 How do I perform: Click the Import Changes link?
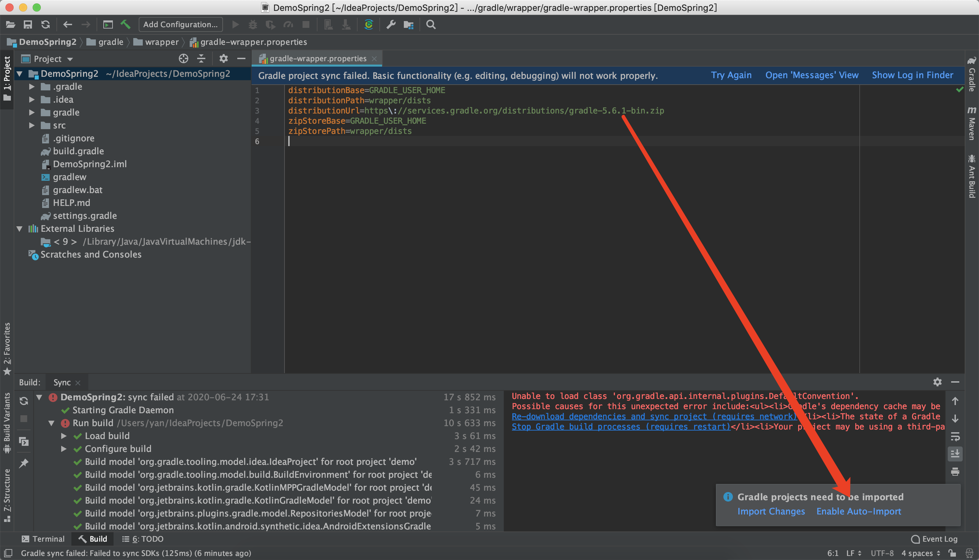tap(771, 511)
